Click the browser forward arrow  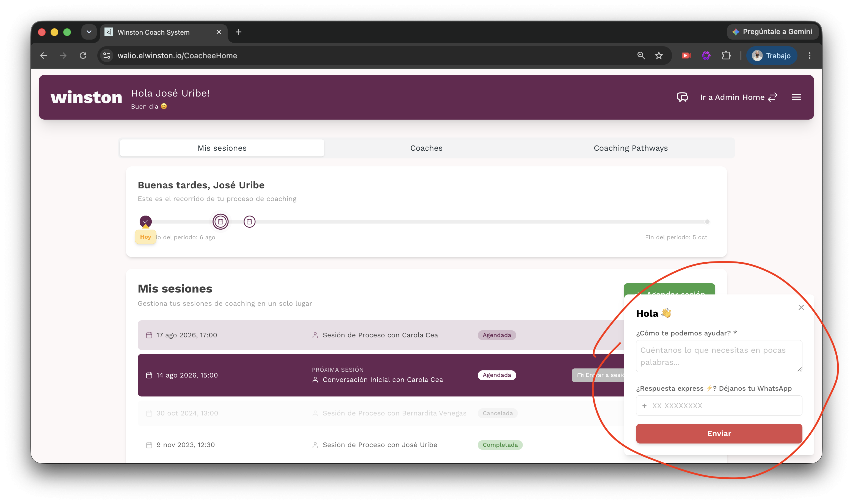click(x=63, y=55)
